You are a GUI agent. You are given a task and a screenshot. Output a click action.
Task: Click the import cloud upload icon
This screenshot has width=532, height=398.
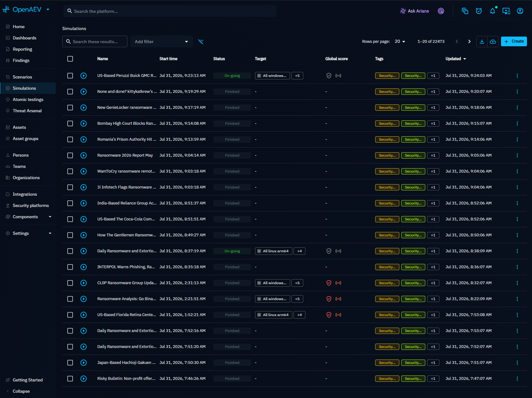point(493,42)
